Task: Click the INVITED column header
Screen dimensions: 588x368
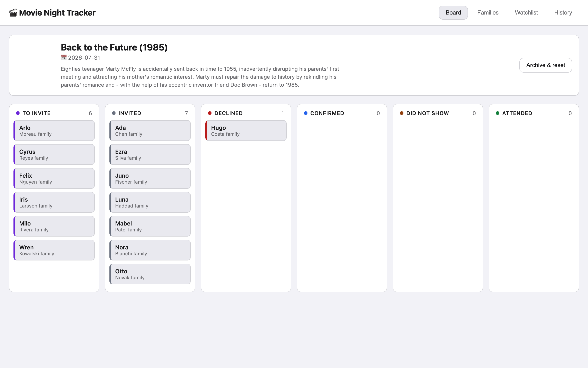Action: tap(130, 113)
